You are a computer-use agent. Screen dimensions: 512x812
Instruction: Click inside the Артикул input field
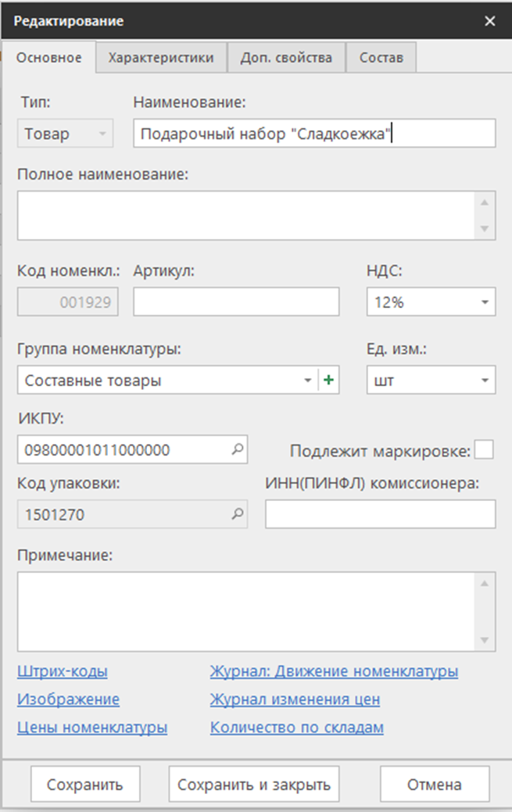[x=235, y=302]
